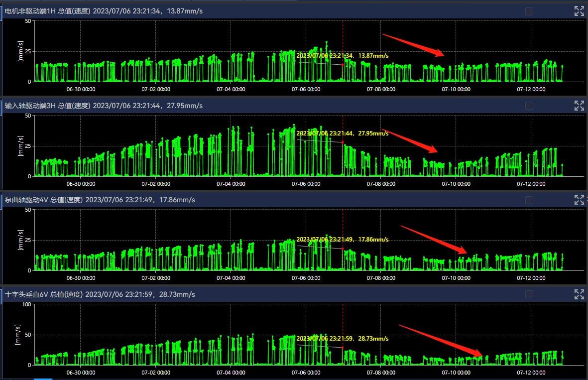Image resolution: width=588 pixels, height=380 pixels.
Task: Click the 13.87mm/s yellow tooltip label
Action: click(x=342, y=56)
